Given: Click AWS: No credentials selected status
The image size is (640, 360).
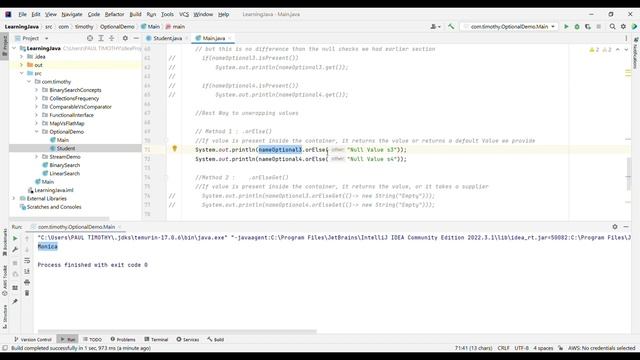Looking at the screenshot, I should click(x=602, y=348).
